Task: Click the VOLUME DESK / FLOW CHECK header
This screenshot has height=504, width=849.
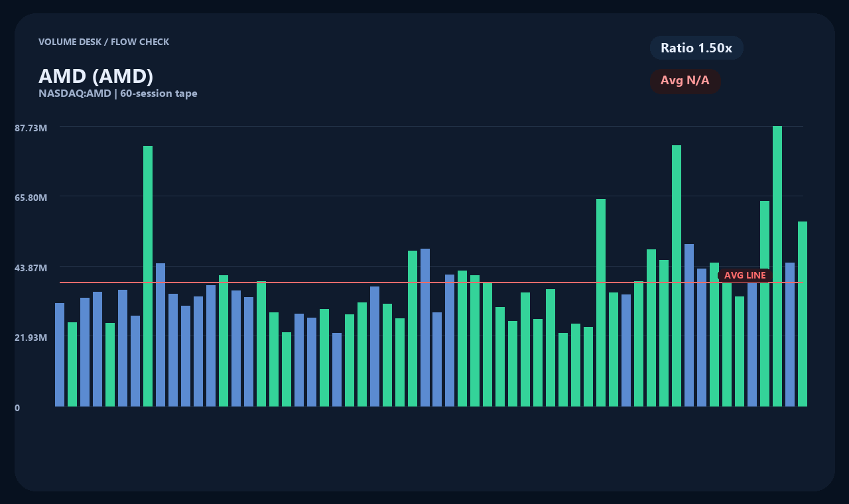Action: (104, 42)
